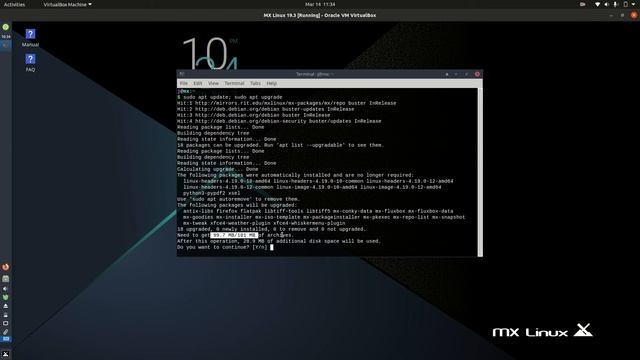Open the Help menu in Terminal

coord(272,83)
